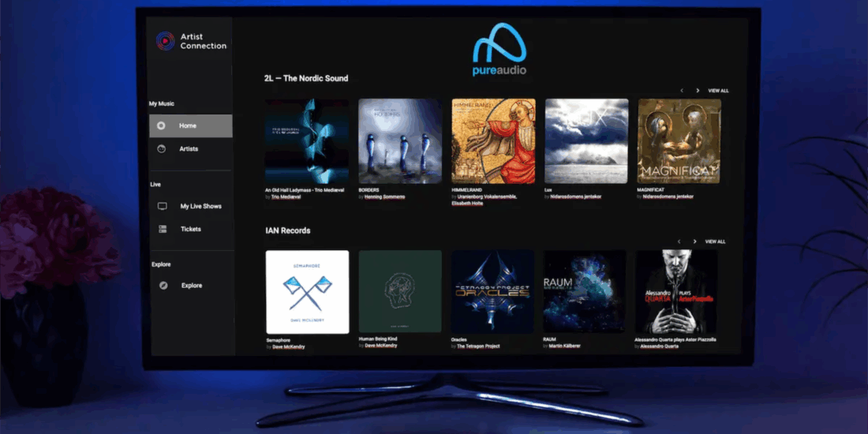This screenshot has height=434, width=868.
Task: Select the HIMMELRAND album thumbnail
Action: pyautogui.click(x=493, y=141)
